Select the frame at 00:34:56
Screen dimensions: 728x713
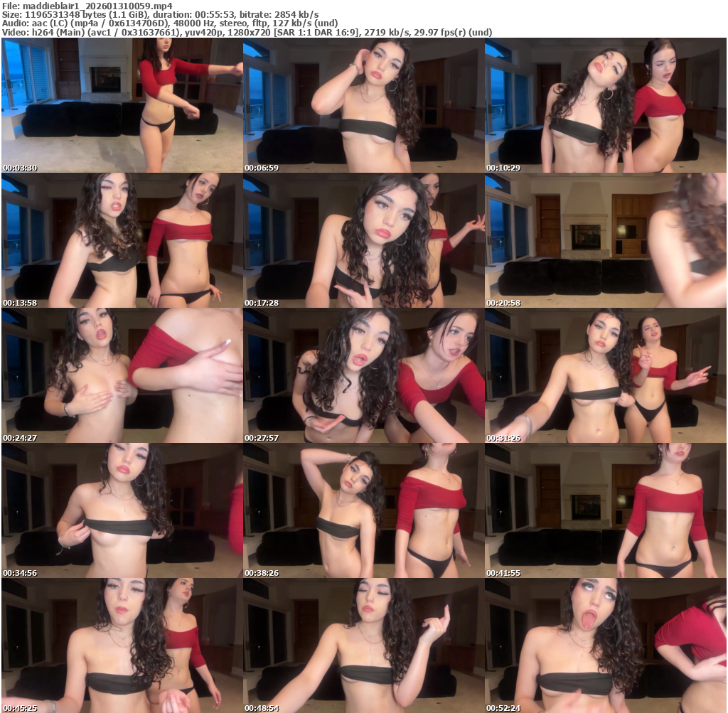[122, 510]
